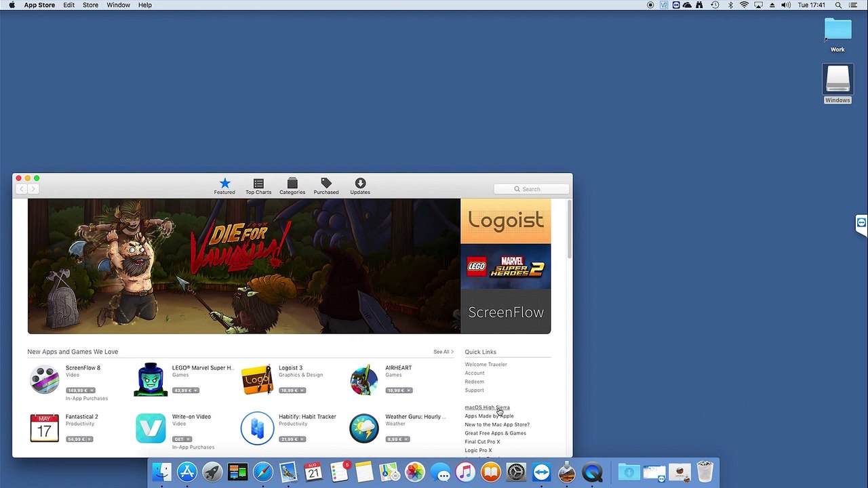Image resolution: width=868 pixels, height=488 pixels.
Task: Select the Logoist featured banner thumbnail
Action: pos(506,221)
